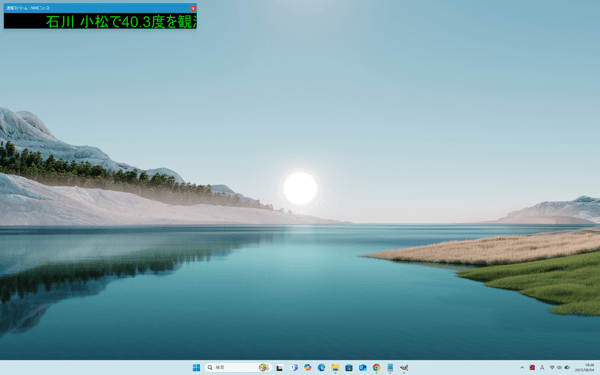Click the colorful tray app icon
Image resolution: width=600 pixels, height=375 pixels.
point(532,368)
